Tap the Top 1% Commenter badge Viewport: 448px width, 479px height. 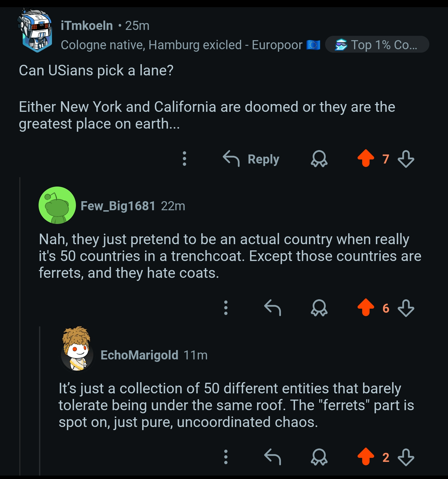(377, 45)
